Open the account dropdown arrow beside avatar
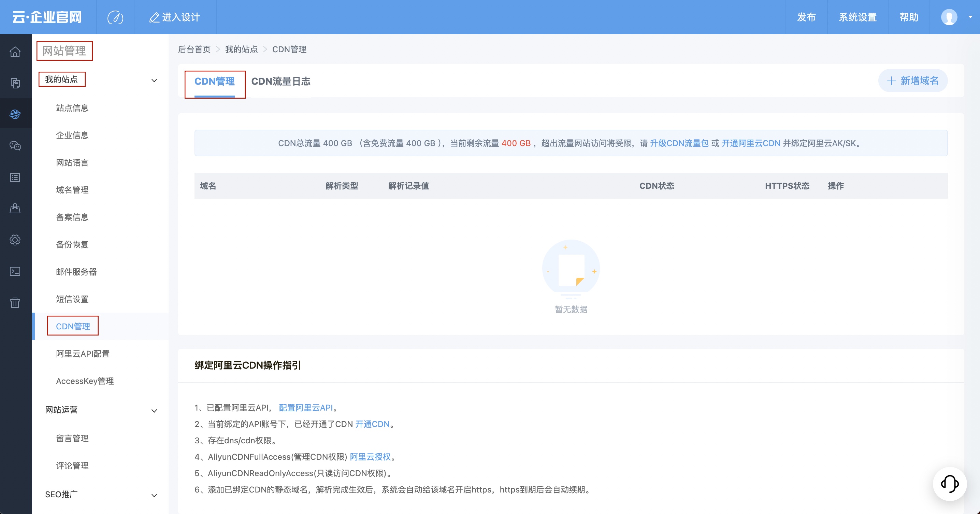The height and width of the screenshot is (514, 980). (970, 17)
